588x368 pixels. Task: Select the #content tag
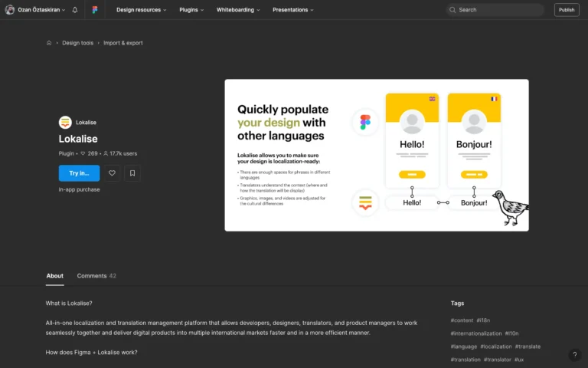[462, 320]
